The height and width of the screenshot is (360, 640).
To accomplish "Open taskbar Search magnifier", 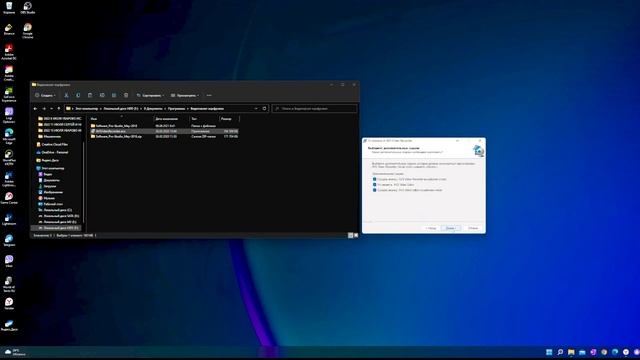I will click(560, 352).
